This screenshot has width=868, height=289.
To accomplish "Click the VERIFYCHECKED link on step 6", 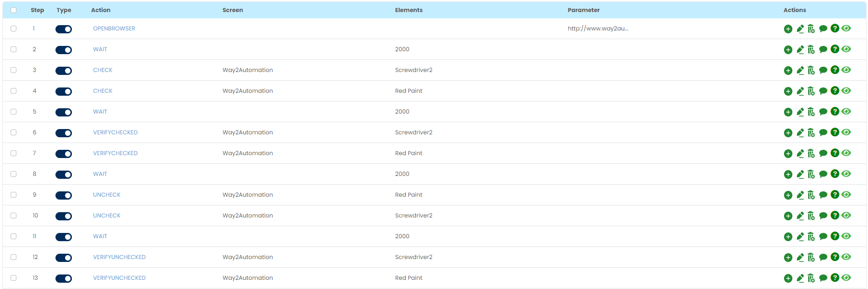I will click(x=115, y=132).
